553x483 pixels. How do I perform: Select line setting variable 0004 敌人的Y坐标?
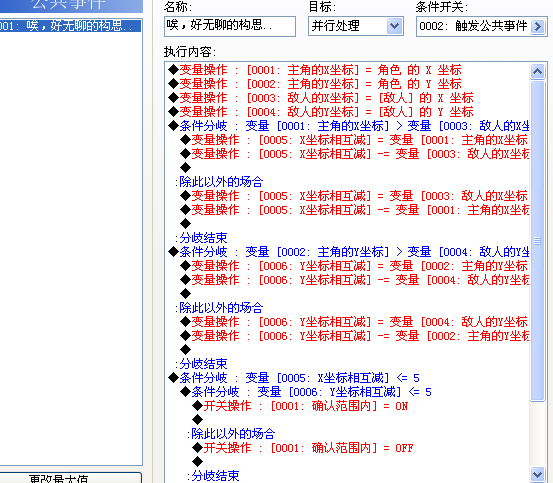coord(321,112)
